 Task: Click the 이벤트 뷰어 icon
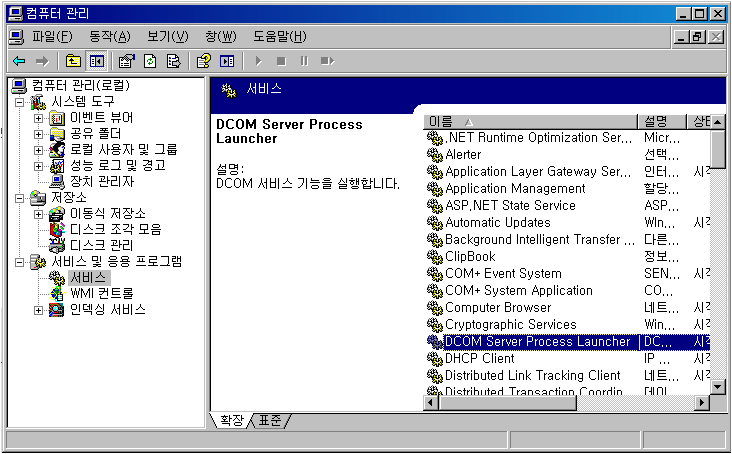coord(57,119)
